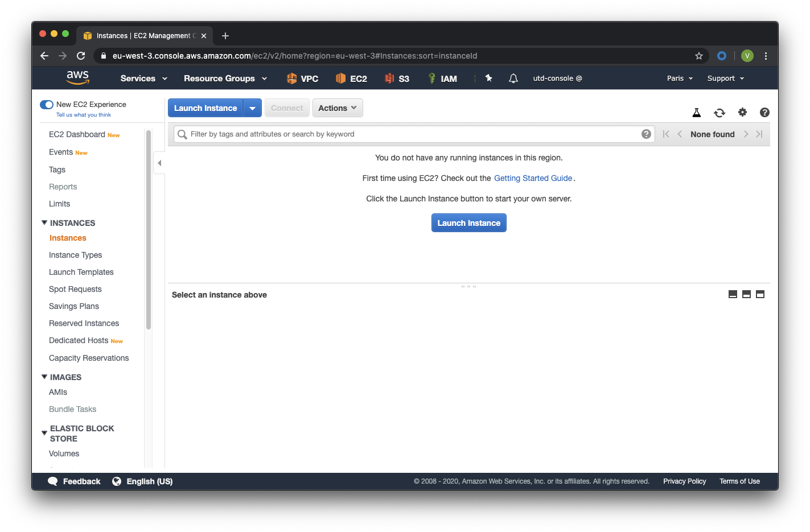Viewport: 810px width, 532px height.
Task: Open the notifications bell
Action: pyautogui.click(x=513, y=79)
